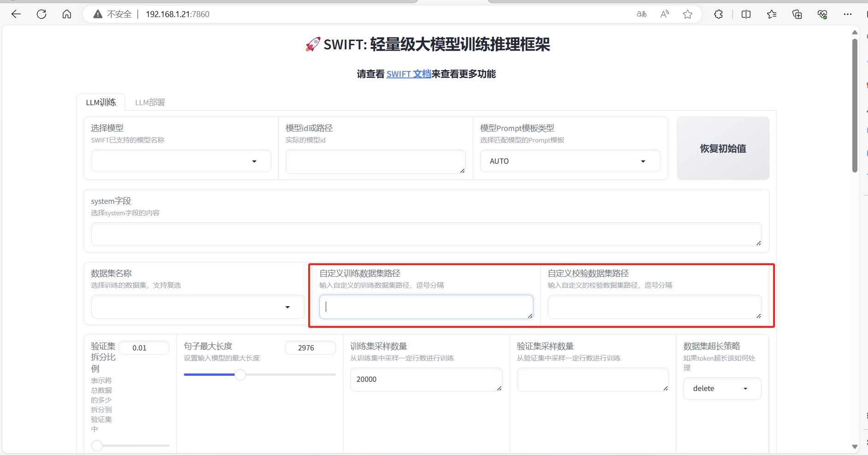
Task: Toggle the split screen icon
Action: 746,14
